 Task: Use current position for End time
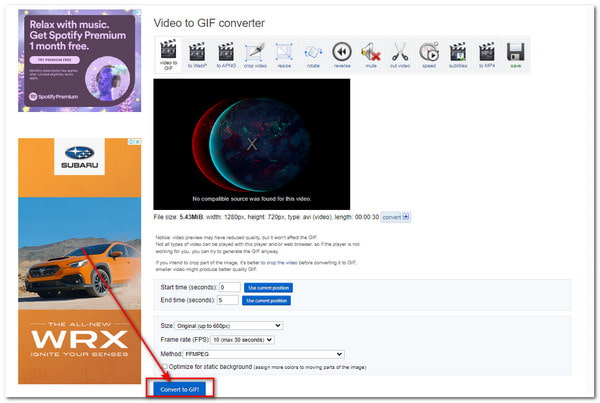pos(266,300)
